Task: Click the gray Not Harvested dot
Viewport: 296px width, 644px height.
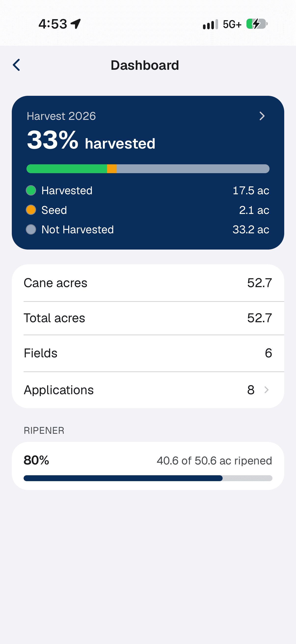Action: pos(31,229)
